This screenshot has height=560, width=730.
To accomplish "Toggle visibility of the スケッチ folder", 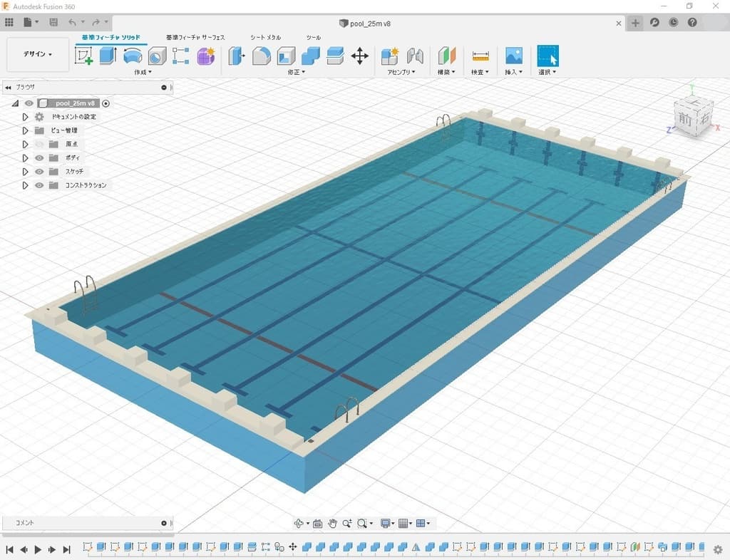I will click(x=39, y=172).
